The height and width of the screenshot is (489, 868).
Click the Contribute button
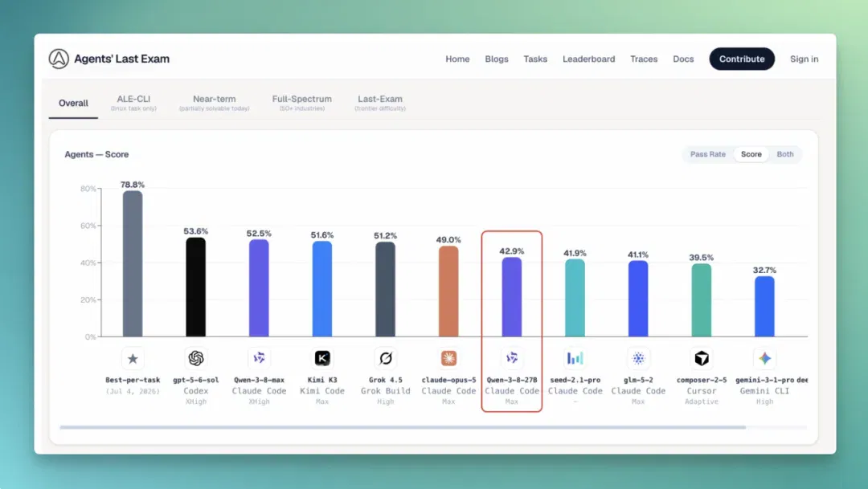(742, 59)
